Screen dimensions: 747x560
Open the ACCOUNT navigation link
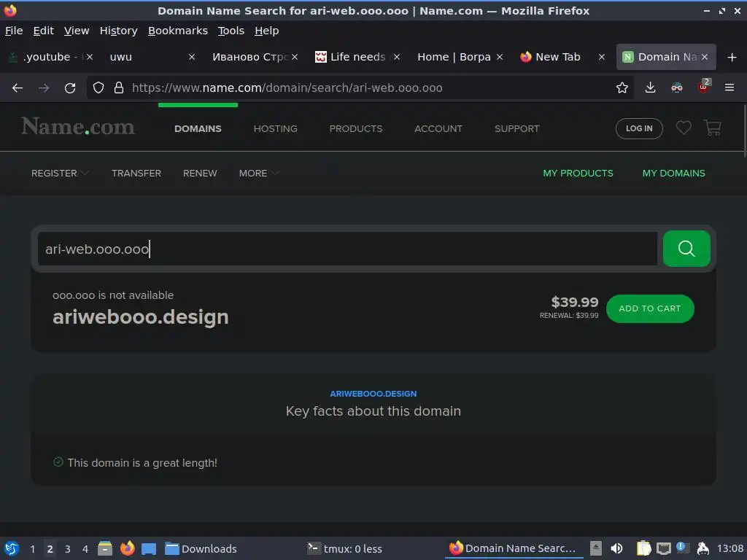tap(438, 128)
